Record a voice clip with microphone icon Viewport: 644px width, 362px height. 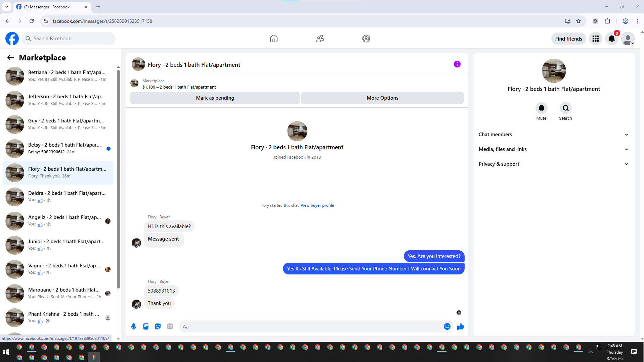[134, 326]
